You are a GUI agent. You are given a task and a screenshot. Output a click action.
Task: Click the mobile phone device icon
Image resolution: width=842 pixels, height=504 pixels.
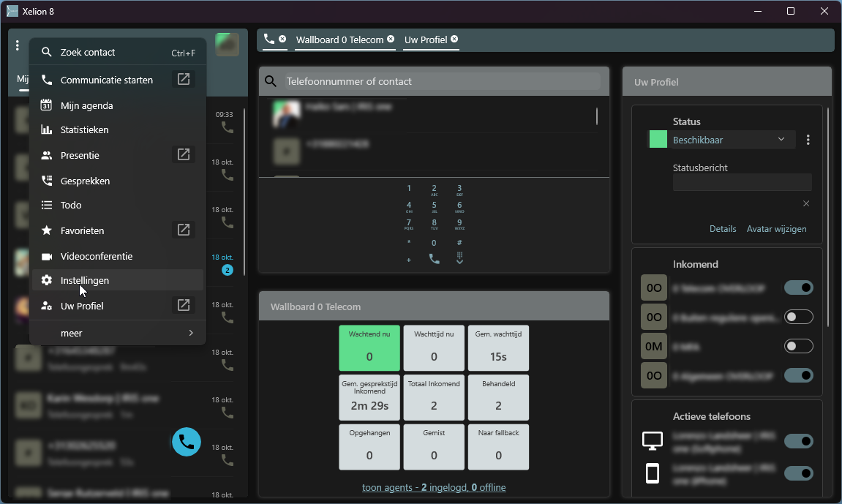pos(653,473)
